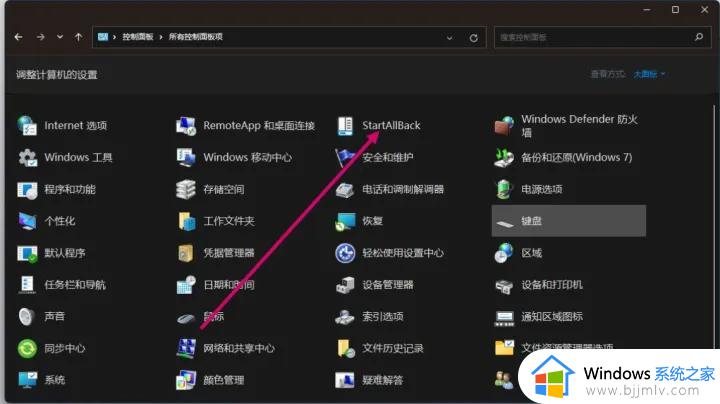The height and width of the screenshot is (404, 720).
Task: Refresh the control panel view
Action: click(473, 38)
